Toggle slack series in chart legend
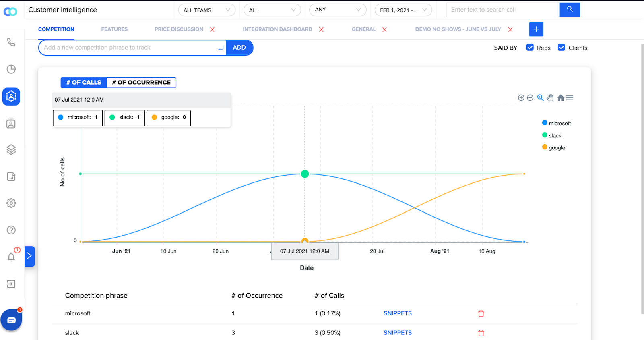644x340 pixels. (552, 135)
